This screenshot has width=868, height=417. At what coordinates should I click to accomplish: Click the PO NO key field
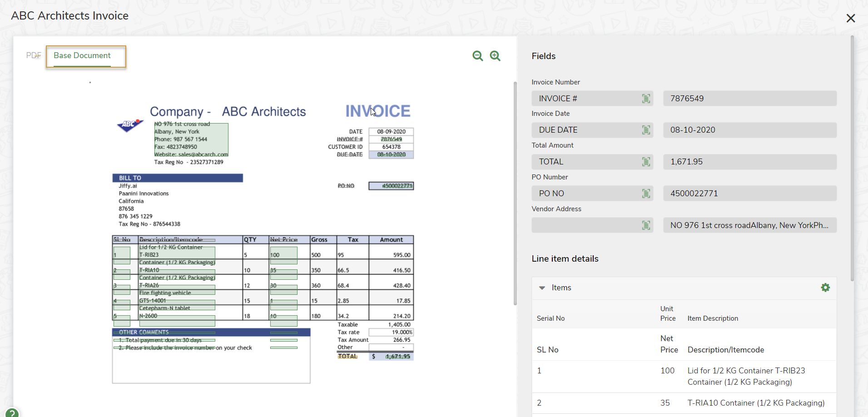(x=592, y=194)
